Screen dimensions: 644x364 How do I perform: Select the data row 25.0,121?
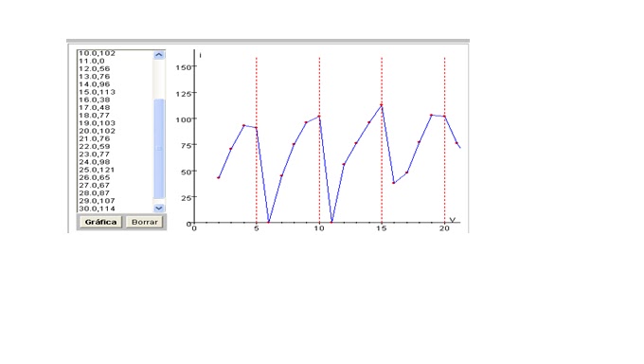click(97, 171)
